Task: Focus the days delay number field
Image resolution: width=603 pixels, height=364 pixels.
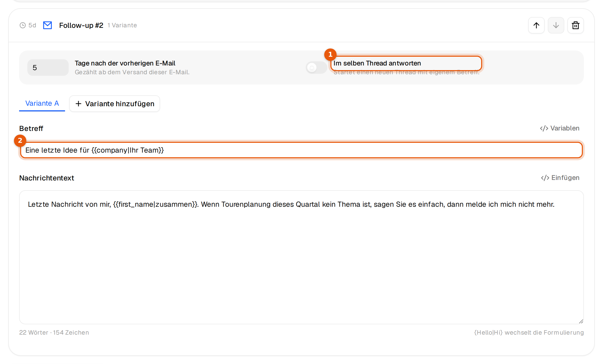Action: [x=48, y=68]
